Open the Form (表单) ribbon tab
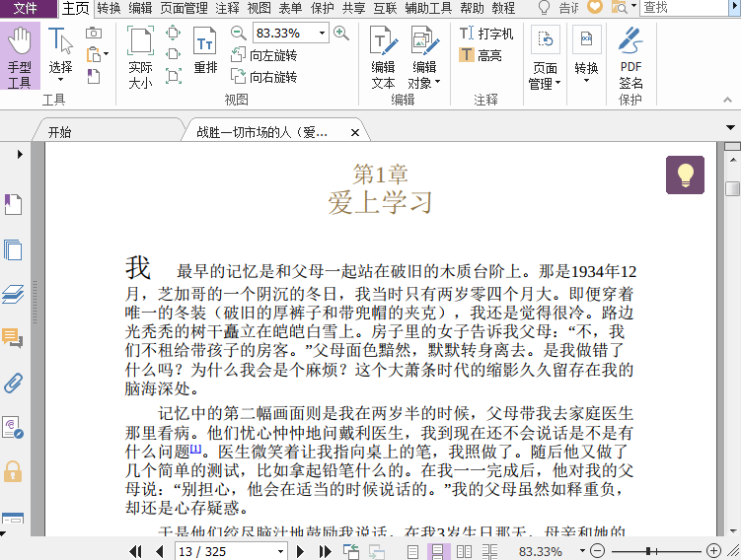741x560 pixels. tap(290, 8)
